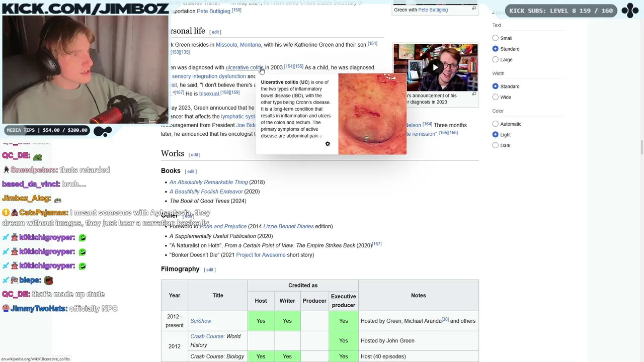Click Sneedpeters username in chat

coord(34,170)
